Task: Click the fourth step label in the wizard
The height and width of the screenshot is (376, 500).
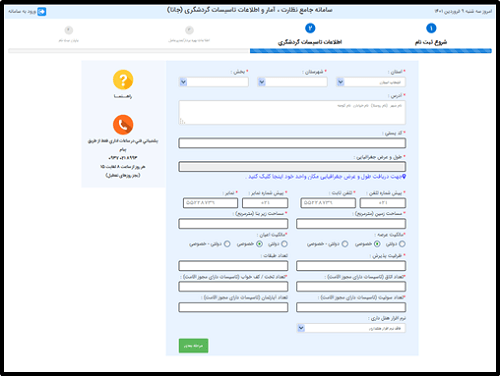Action: coord(69,40)
